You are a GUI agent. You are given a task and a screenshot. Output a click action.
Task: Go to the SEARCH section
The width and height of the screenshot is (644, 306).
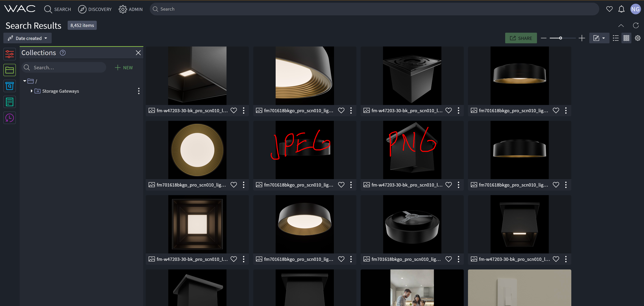click(x=58, y=9)
